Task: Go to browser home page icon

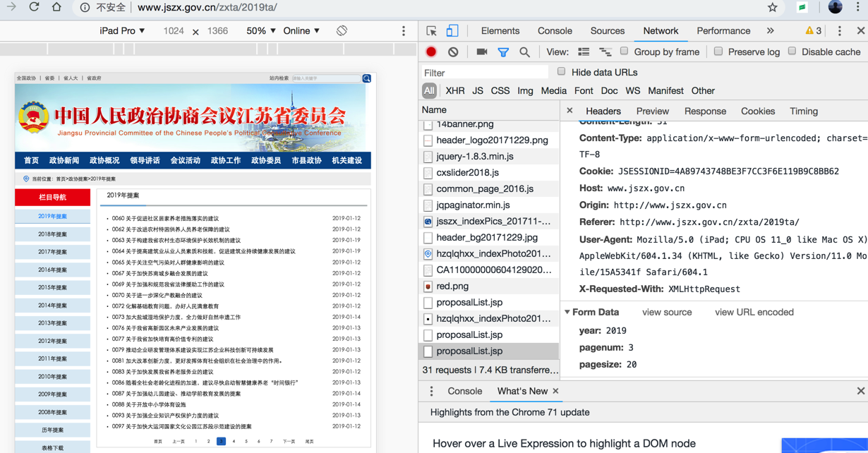Action: click(x=56, y=7)
